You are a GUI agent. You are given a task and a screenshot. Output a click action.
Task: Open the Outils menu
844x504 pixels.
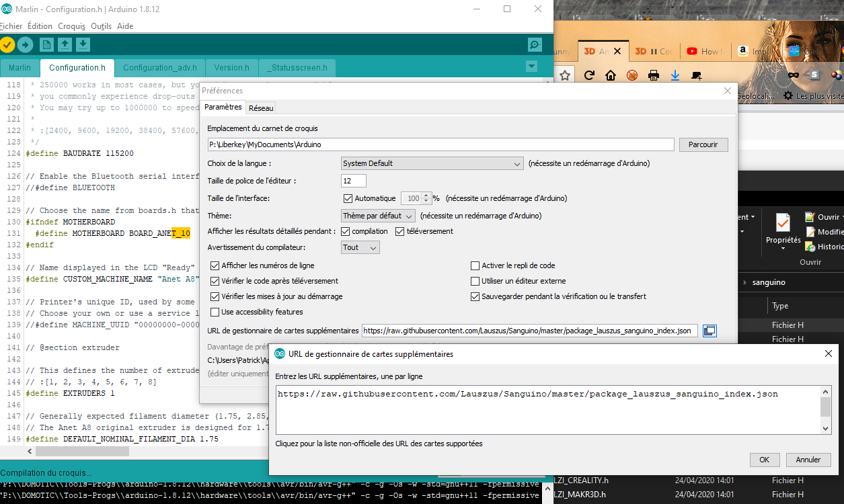pyautogui.click(x=101, y=26)
